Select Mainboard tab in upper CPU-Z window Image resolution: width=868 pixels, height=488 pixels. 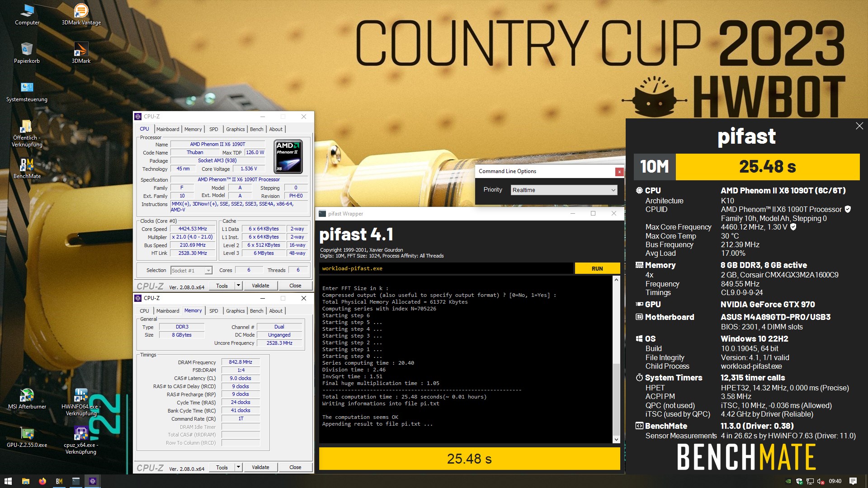pos(168,129)
